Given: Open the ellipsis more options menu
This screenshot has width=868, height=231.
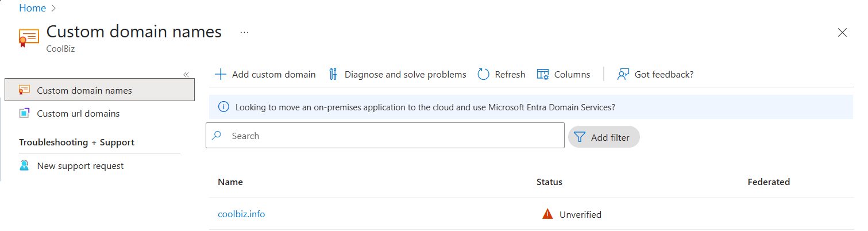Looking at the screenshot, I should click(245, 33).
